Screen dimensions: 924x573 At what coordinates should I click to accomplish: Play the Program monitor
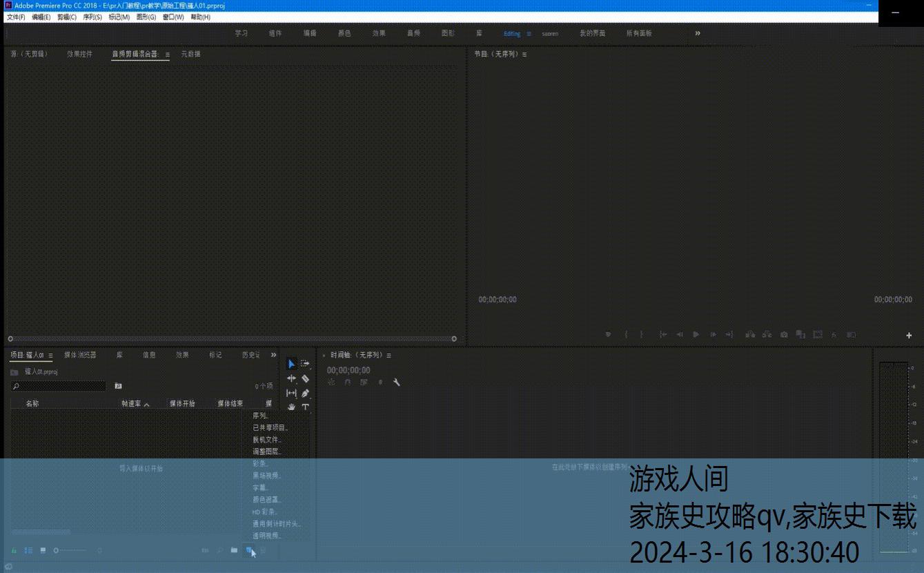pyautogui.click(x=696, y=334)
